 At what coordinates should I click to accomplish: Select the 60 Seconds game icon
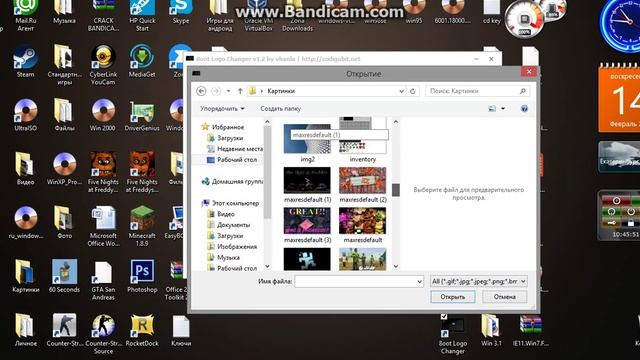pos(64,276)
